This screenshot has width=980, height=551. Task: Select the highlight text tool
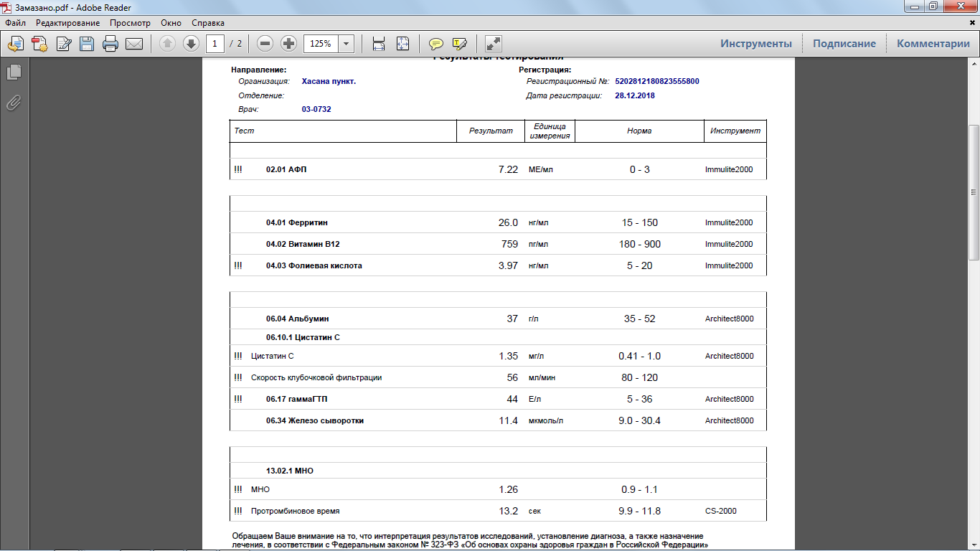(x=459, y=44)
